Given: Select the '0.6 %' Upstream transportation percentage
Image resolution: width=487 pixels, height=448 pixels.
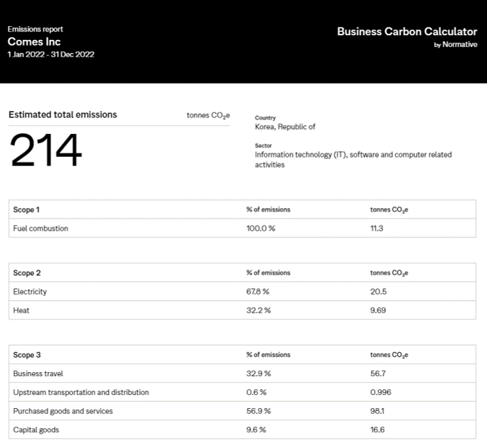Looking at the screenshot, I should 257,392.
